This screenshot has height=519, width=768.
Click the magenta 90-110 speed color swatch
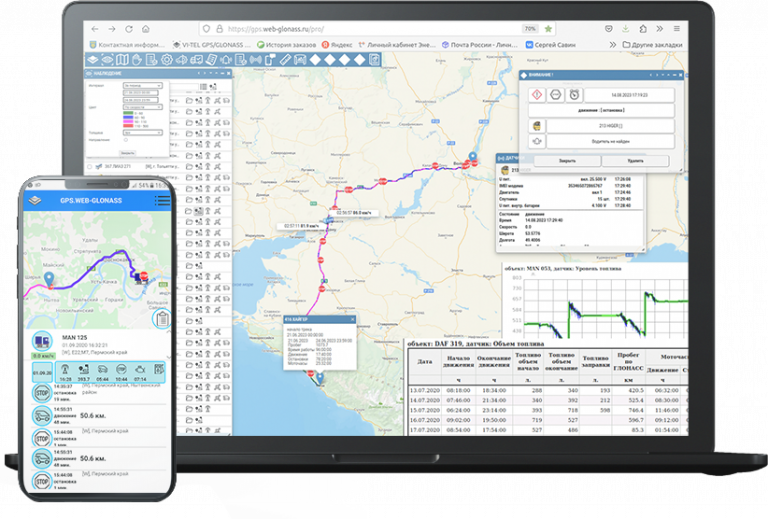[x=127, y=122]
